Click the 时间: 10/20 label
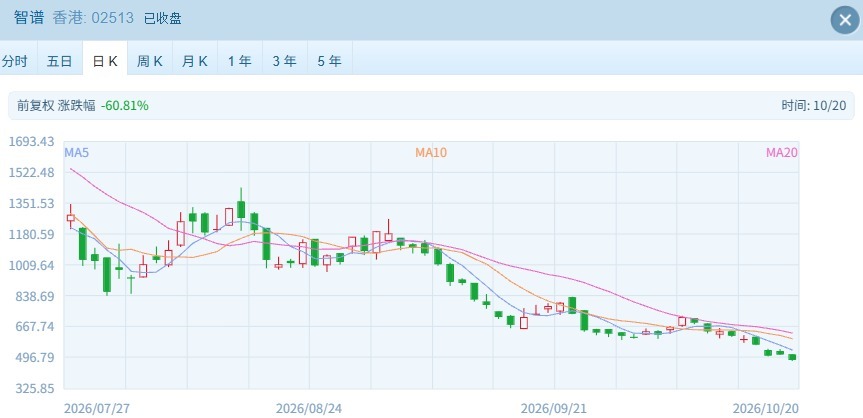This screenshot has height=418, width=863. [x=813, y=106]
